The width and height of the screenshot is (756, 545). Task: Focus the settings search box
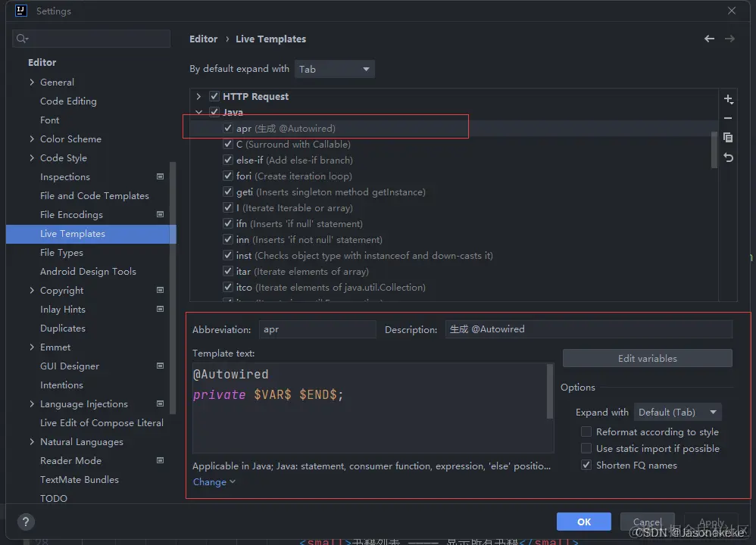(91, 39)
